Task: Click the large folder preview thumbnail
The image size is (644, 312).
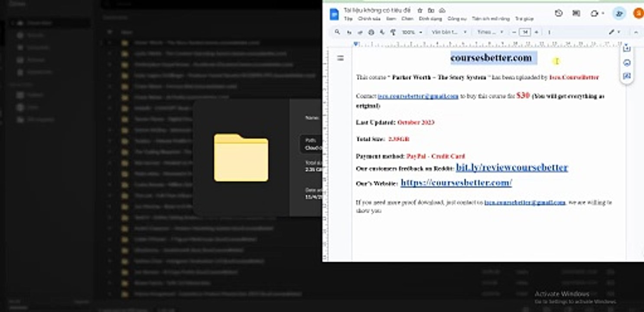Action: pos(241,157)
